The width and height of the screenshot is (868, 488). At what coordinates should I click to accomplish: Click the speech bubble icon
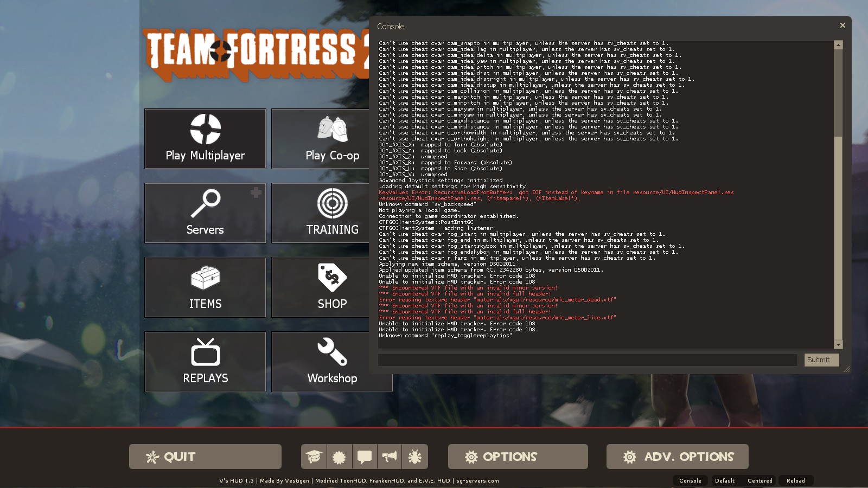tap(365, 457)
